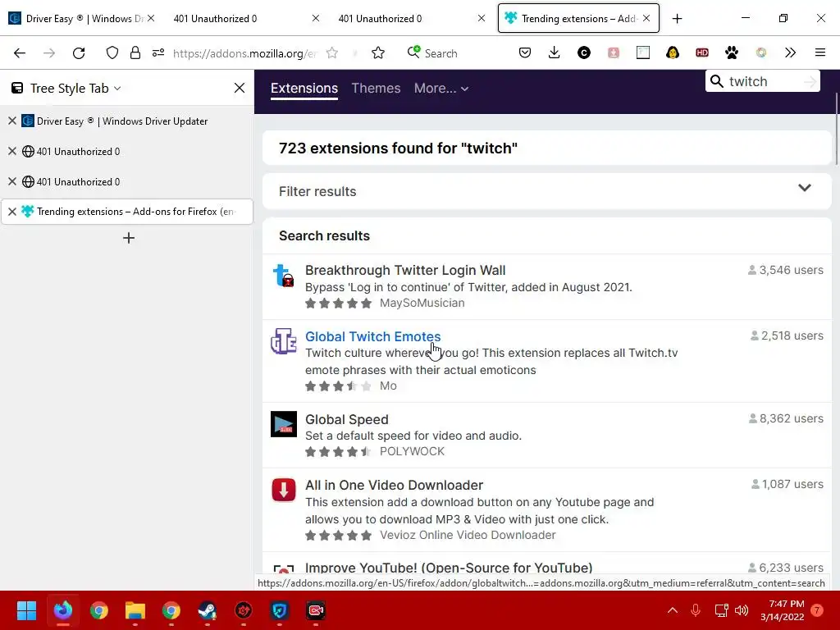840x630 pixels.
Task: Show more toolbar items overflow chevrons
Action: [x=790, y=52]
